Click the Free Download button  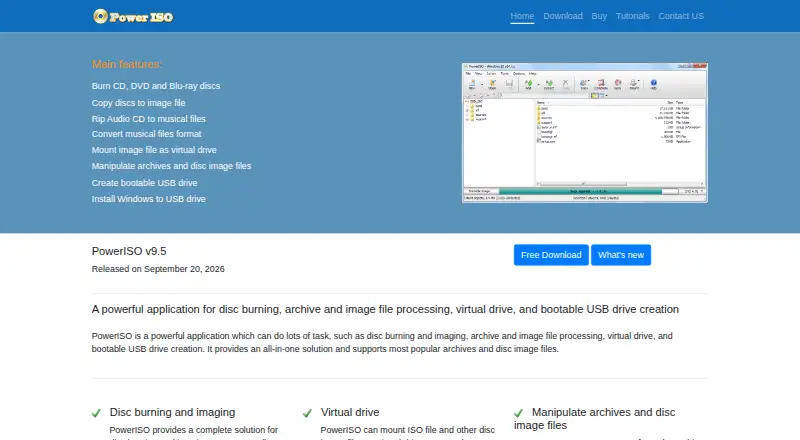point(551,255)
